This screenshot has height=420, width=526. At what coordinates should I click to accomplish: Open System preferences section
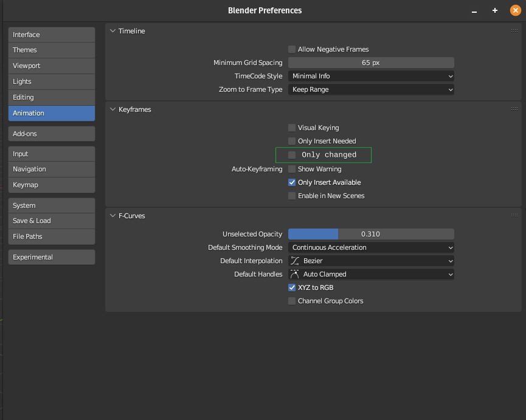pos(52,205)
